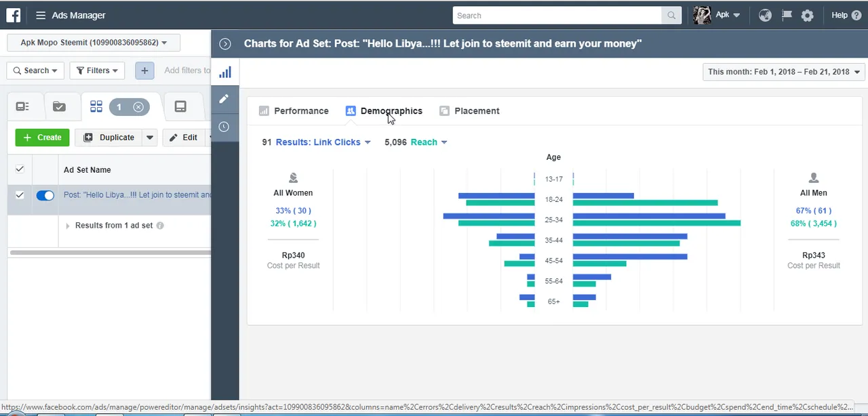
Task: Open the clock history pane icon
Action: pos(224,127)
